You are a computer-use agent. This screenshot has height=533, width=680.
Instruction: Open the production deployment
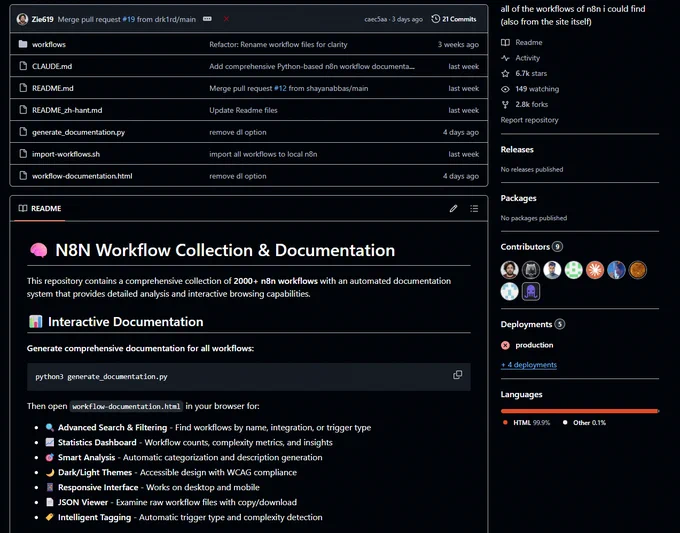tap(534, 345)
